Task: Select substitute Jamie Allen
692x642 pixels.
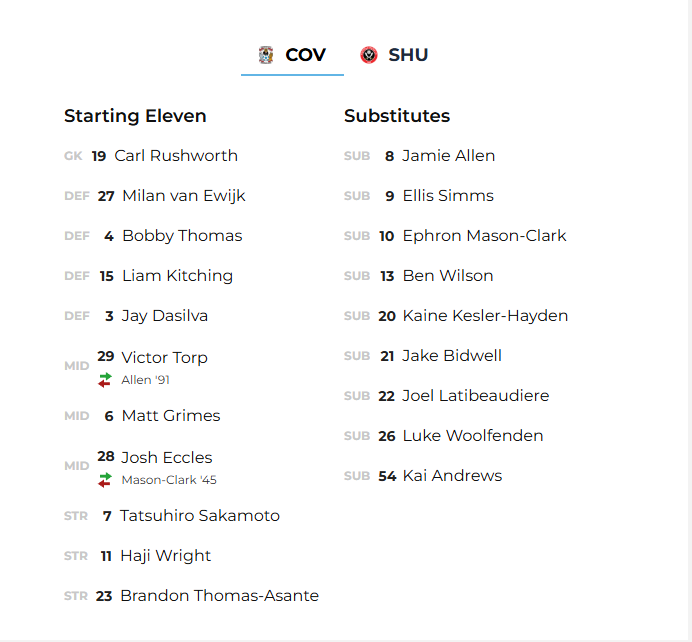Action: click(448, 156)
